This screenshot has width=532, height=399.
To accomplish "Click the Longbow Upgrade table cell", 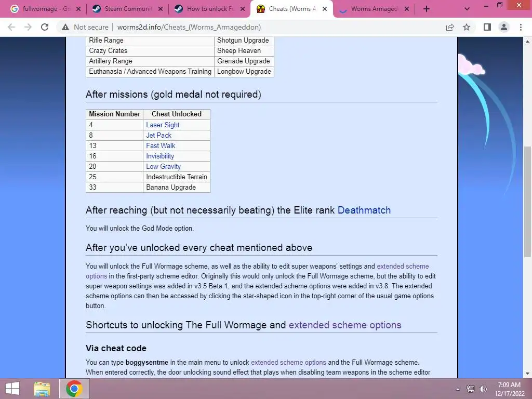I will [244, 72].
